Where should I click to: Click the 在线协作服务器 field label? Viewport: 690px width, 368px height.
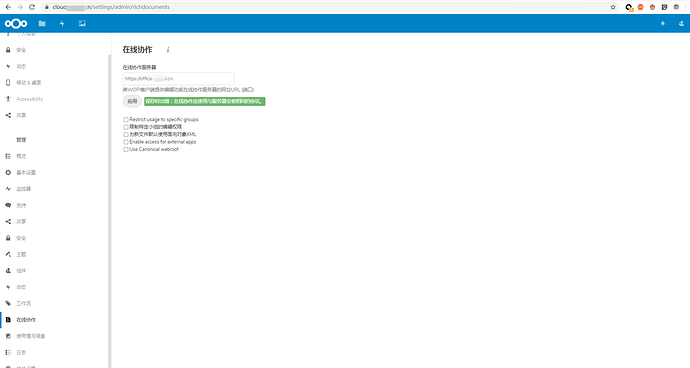click(139, 67)
